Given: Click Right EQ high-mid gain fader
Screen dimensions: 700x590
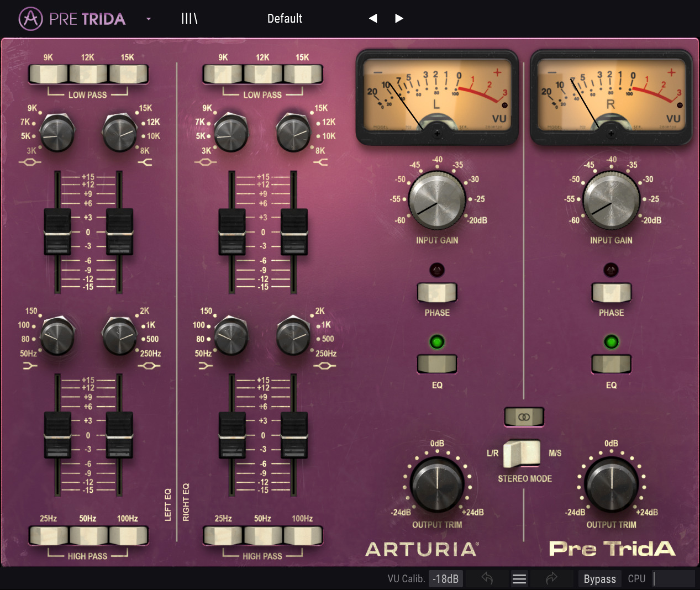Looking at the screenshot, I should click(232, 231).
